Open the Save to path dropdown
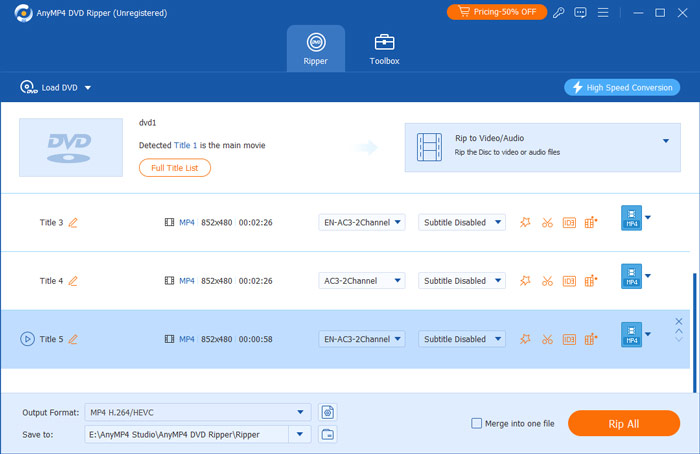 coord(300,434)
